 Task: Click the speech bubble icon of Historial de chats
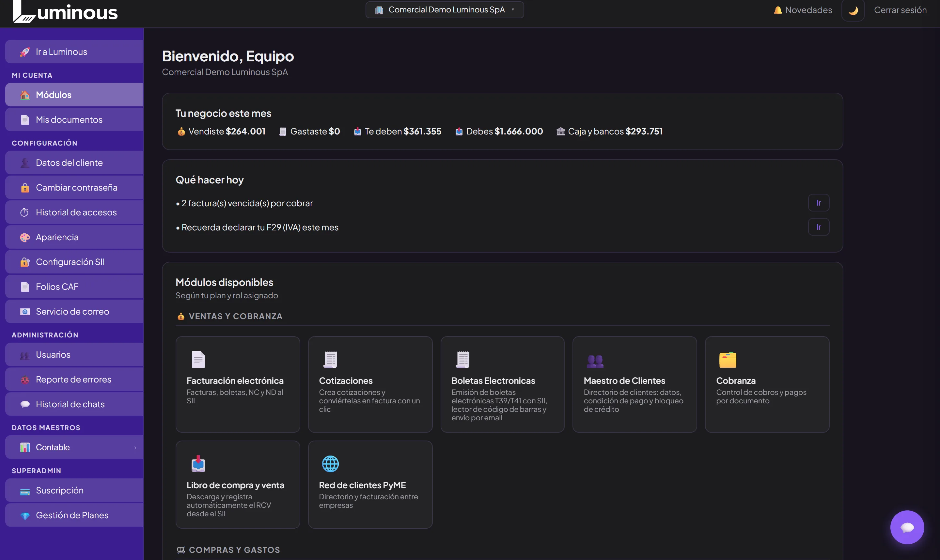(25, 405)
